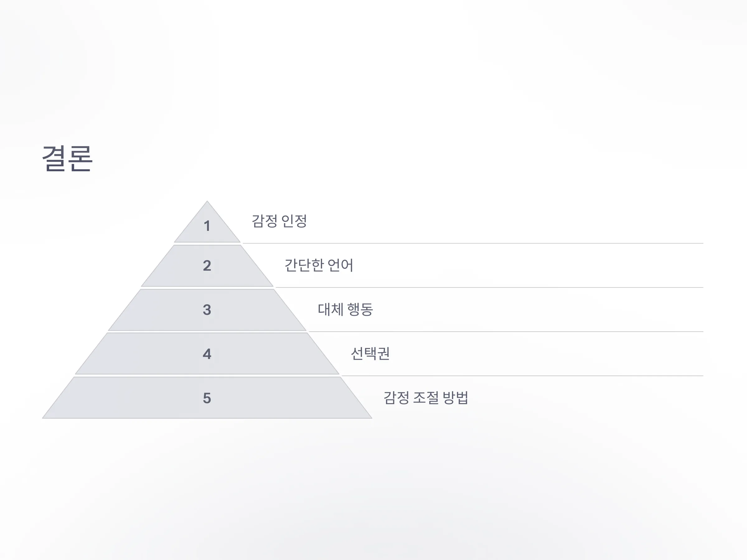Viewport: 747px width, 560px height.
Task: Click the numeral 2 inside the pyramid
Action: [x=207, y=266]
